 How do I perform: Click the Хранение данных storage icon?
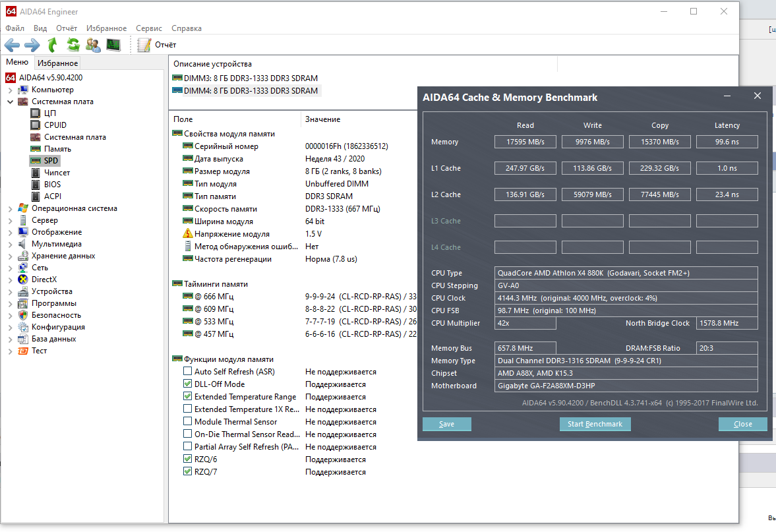click(x=23, y=256)
